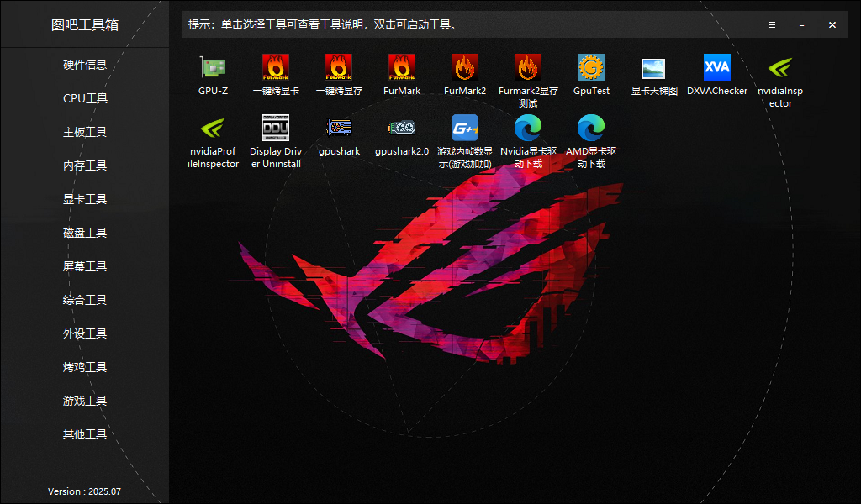Open the hamburger menu in title bar

772,24
